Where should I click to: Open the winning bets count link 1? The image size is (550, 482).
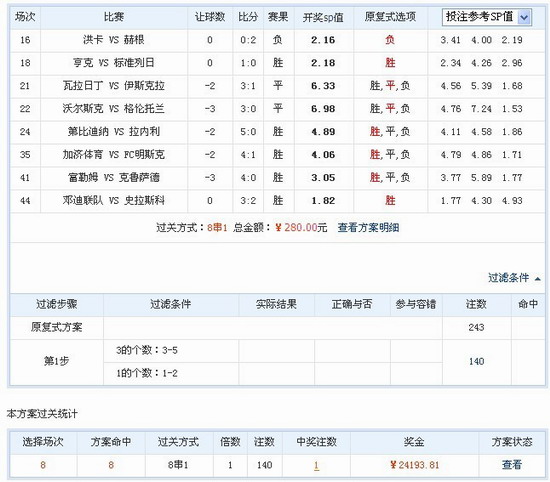click(x=316, y=465)
